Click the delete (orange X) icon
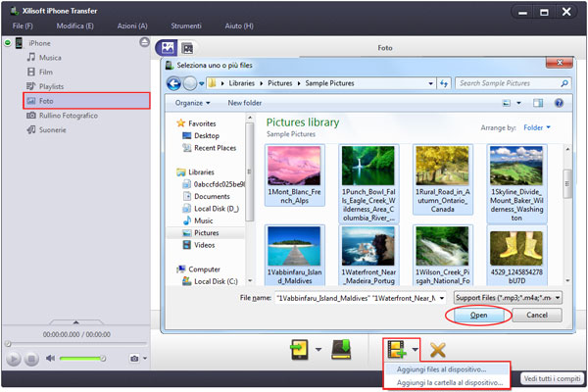 pyautogui.click(x=438, y=349)
